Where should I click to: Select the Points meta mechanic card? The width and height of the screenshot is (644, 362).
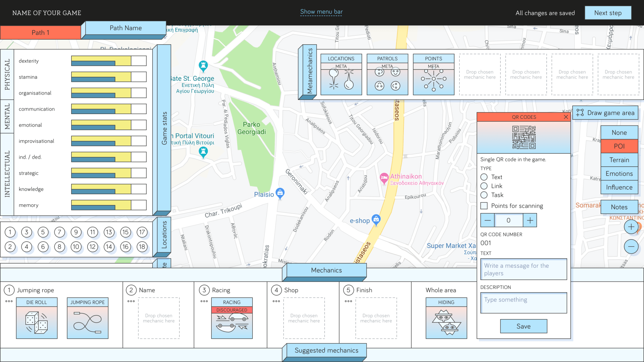pos(434,74)
